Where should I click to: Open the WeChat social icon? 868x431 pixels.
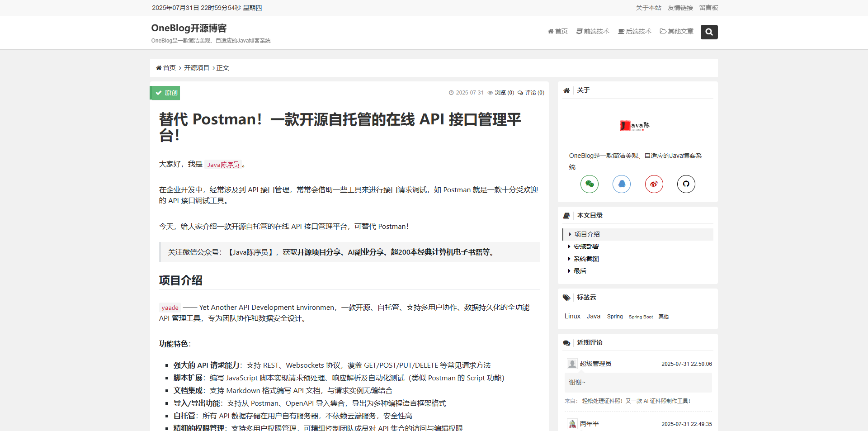point(589,184)
